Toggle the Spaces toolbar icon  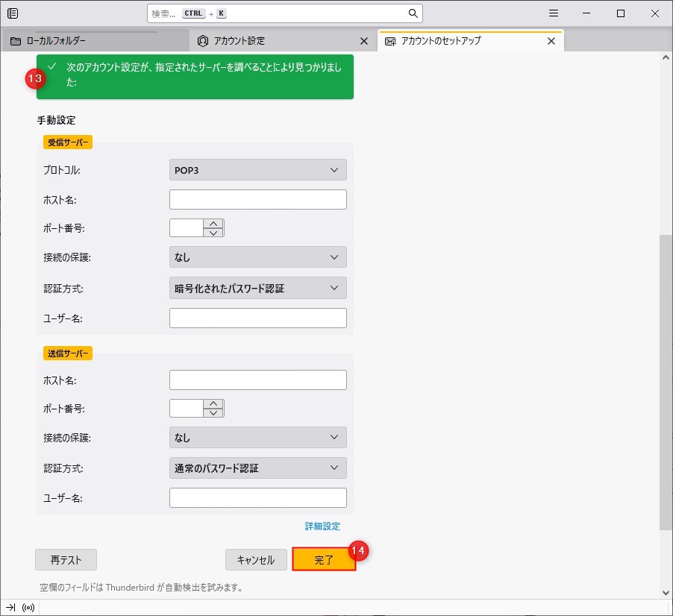coord(13,13)
